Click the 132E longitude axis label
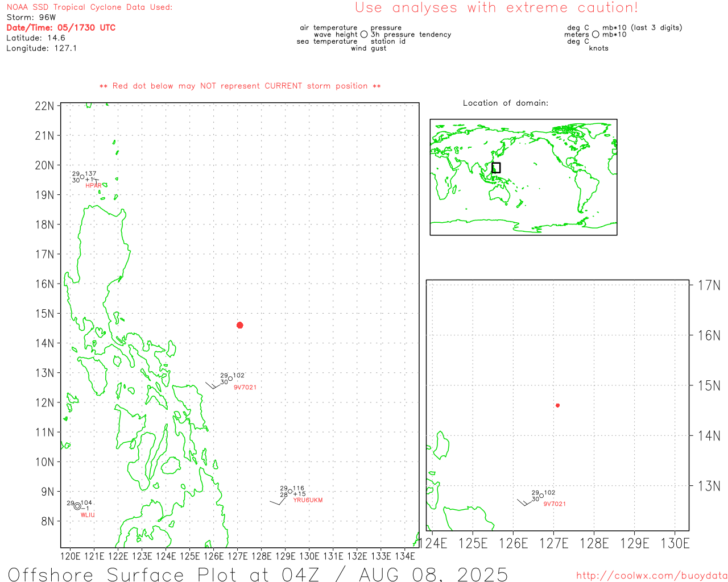The height and width of the screenshot is (582, 728). [357, 556]
